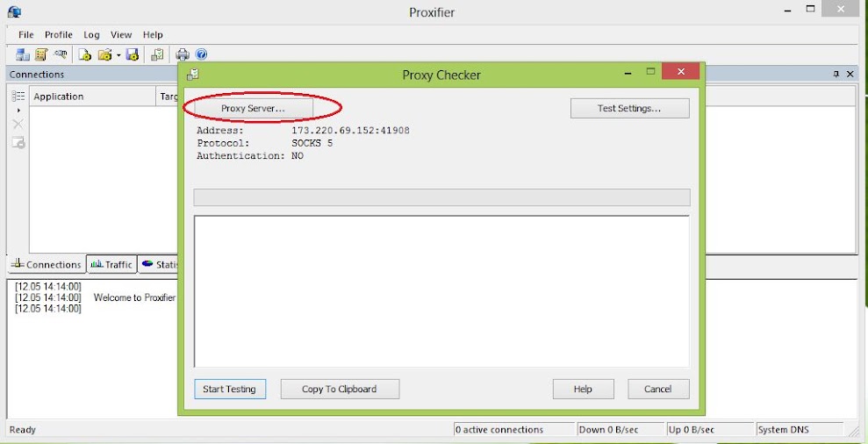
Task: Click the grayed X icon in Connections sidebar
Action: pyautogui.click(x=18, y=124)
